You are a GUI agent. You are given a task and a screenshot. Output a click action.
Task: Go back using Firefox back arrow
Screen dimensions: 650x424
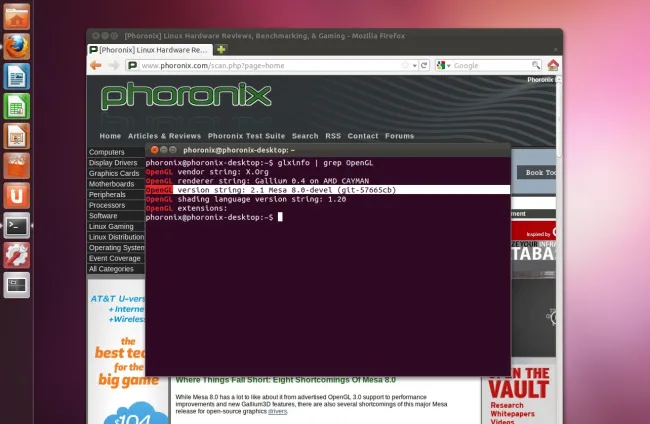pos(96,65)
